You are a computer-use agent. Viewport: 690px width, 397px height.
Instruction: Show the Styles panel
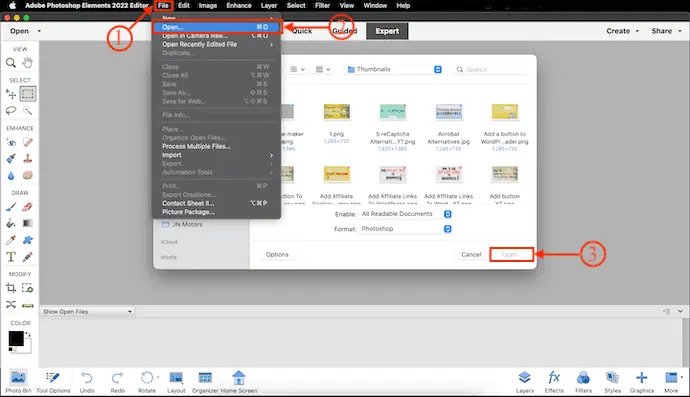pyautogui.click(x=612, y=381)
